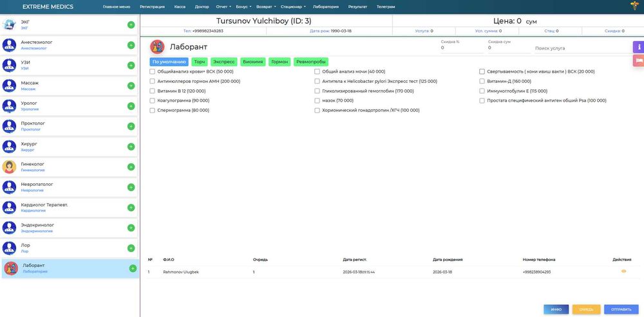Click the plus icon for Кардиолог Терапевт.
The image size is (644, 317).
[x=131, y=208]
